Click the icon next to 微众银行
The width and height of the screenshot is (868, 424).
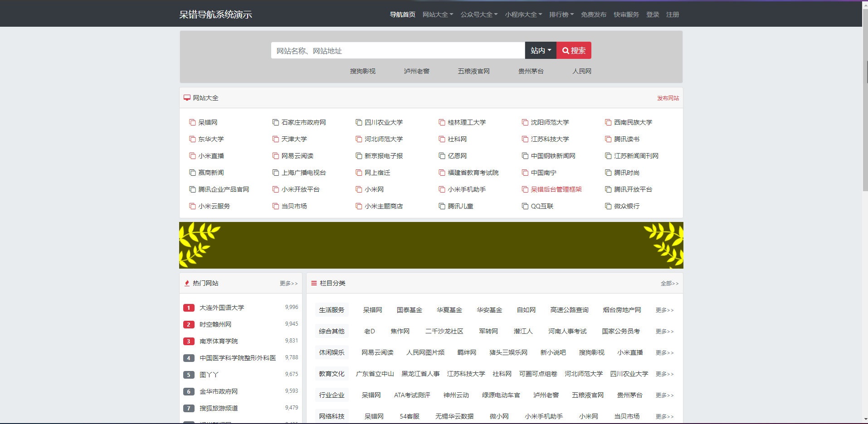point(608,206)
